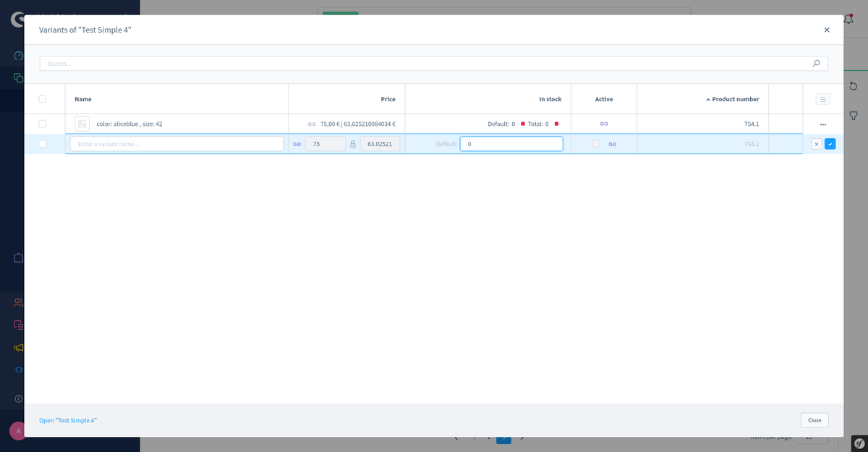The image size is (868, 452).
Task: Click the filter funnel icon behind the modal
Action: 854,116
